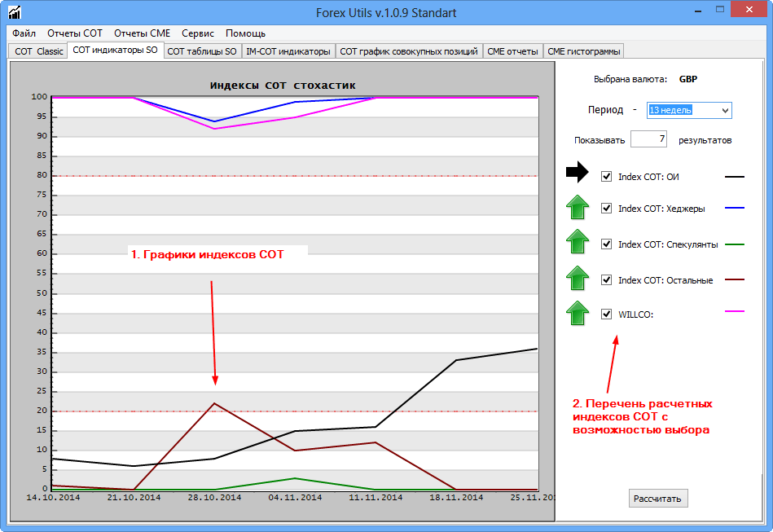Open the Отчеты CME menu
Screen dimensions: 773x532
[x=142, y=33]
